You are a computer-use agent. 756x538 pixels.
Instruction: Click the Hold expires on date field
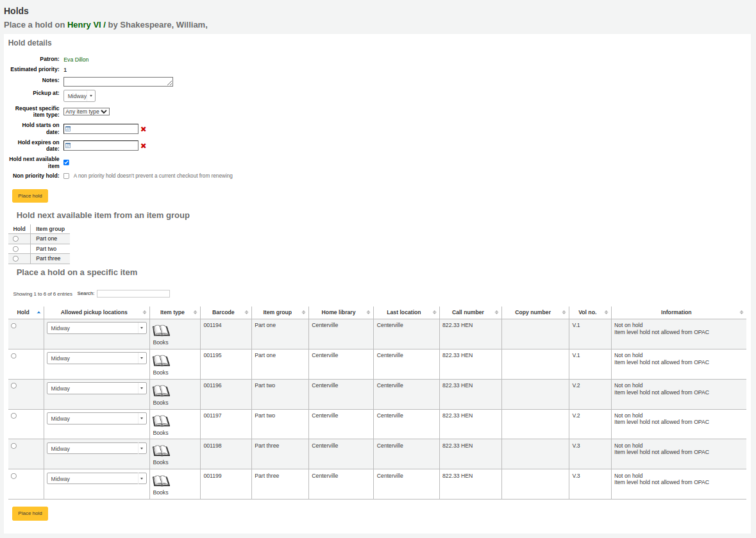[x=101, y=146]
